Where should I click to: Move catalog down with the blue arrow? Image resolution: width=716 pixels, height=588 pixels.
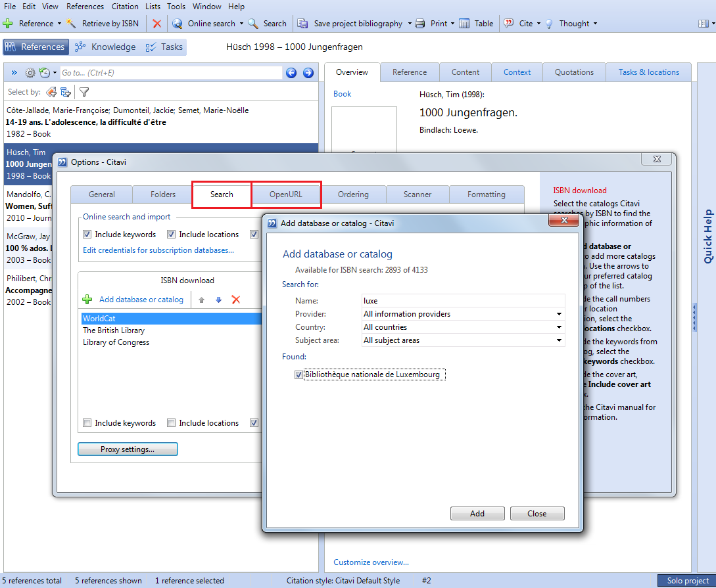coord(219,300)
